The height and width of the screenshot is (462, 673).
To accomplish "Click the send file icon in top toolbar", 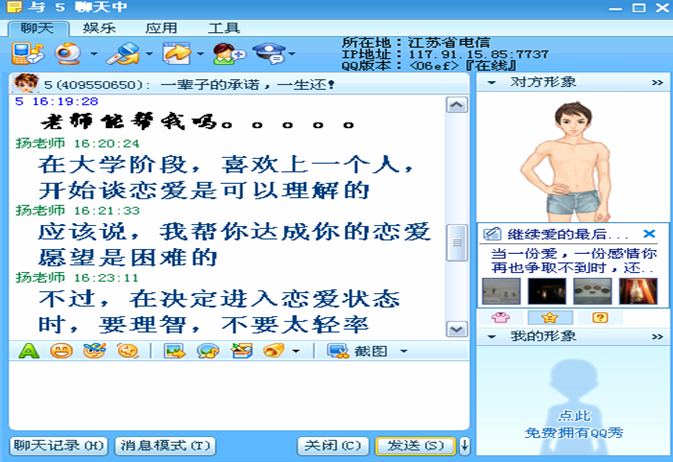I will [x=178, y=52].
